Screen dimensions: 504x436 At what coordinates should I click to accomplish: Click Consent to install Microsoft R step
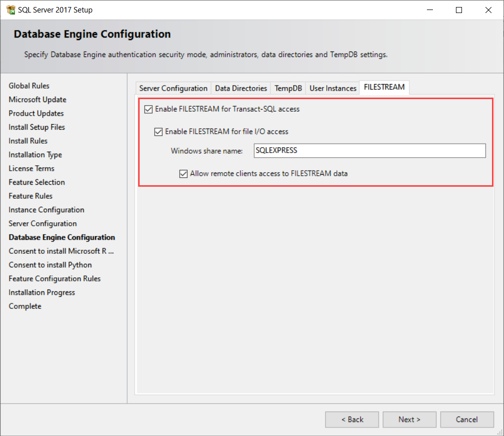tap(61, 251)
